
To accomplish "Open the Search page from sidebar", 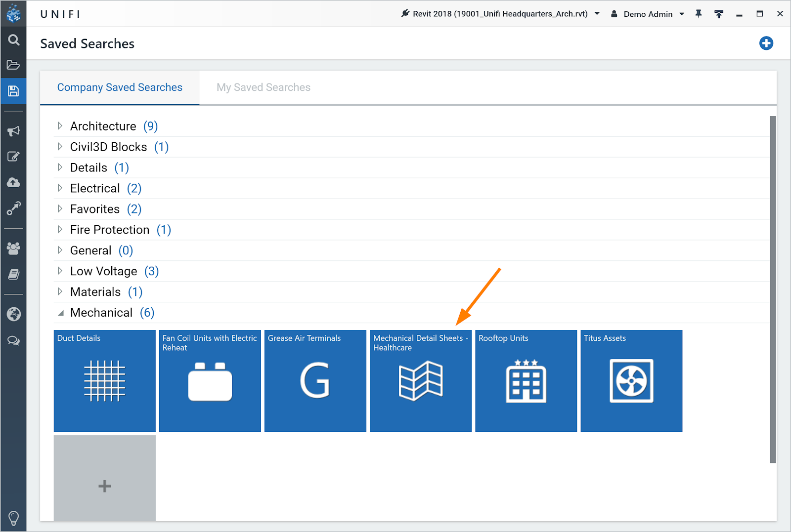I will (x=13, y=40).
